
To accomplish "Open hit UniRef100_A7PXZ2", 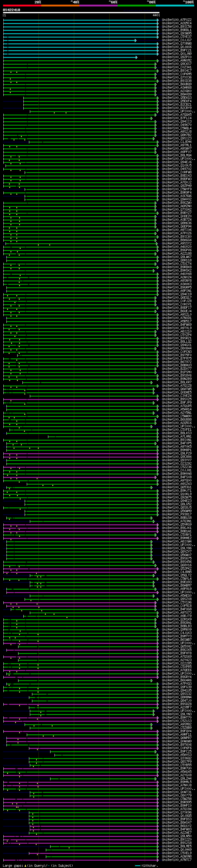I will click(x=177, y=20).
